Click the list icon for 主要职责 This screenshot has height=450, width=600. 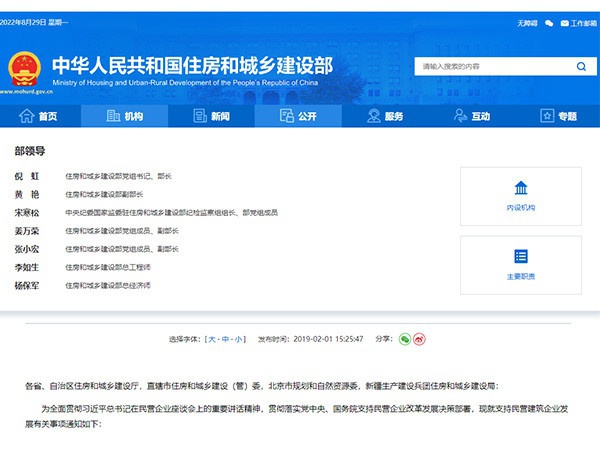point(521,256)
